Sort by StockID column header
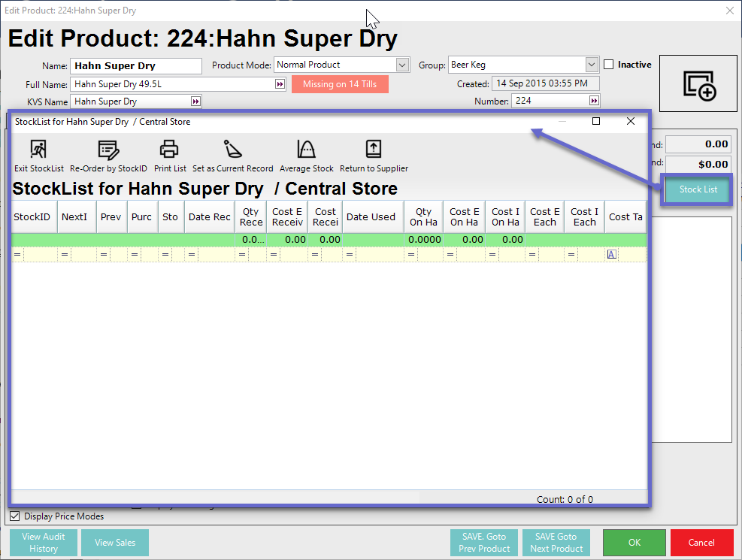The width and height of the screenshot is (742, 560). point(34,216)
